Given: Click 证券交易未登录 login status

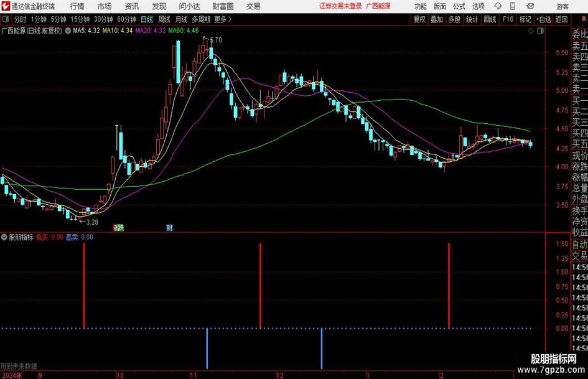Looking at the screenshot, I should pos(340,6).
